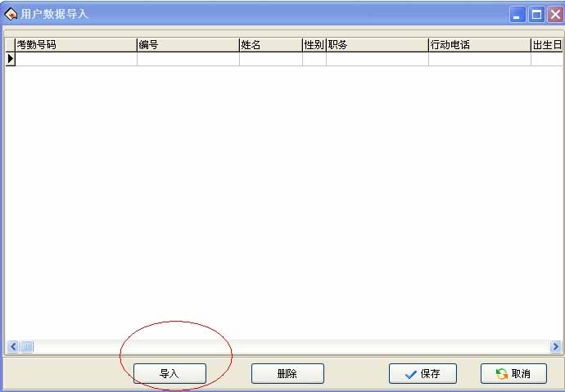Click the 删除 delete button
Screen dimensions: 565x392
287,373
